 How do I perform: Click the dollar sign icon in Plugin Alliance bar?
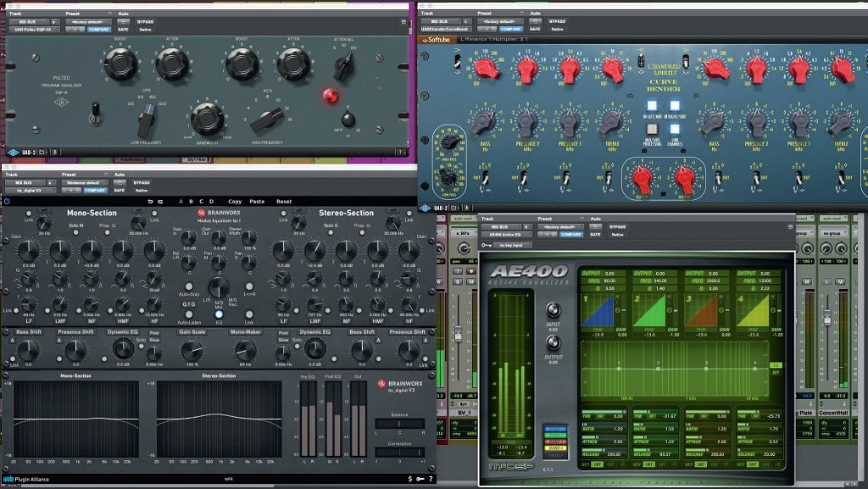409,479
